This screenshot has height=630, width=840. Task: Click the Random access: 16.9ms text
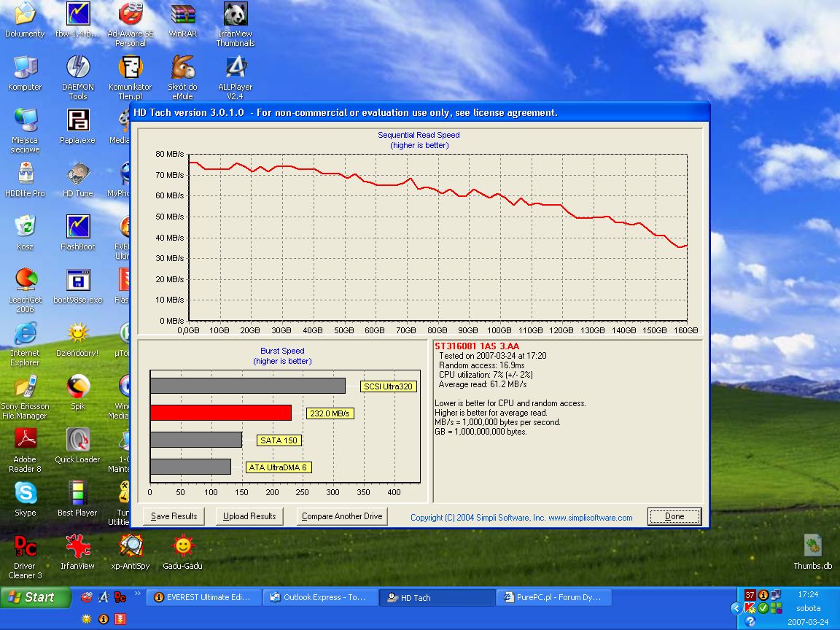pos(482,365)
